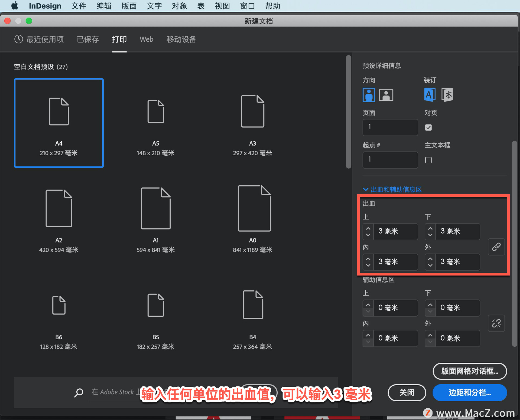Viewport: 520px width, 420px height.
Task: Toggle slug values link chain icon
Action: pyautogui.click(x=496, y=323)
